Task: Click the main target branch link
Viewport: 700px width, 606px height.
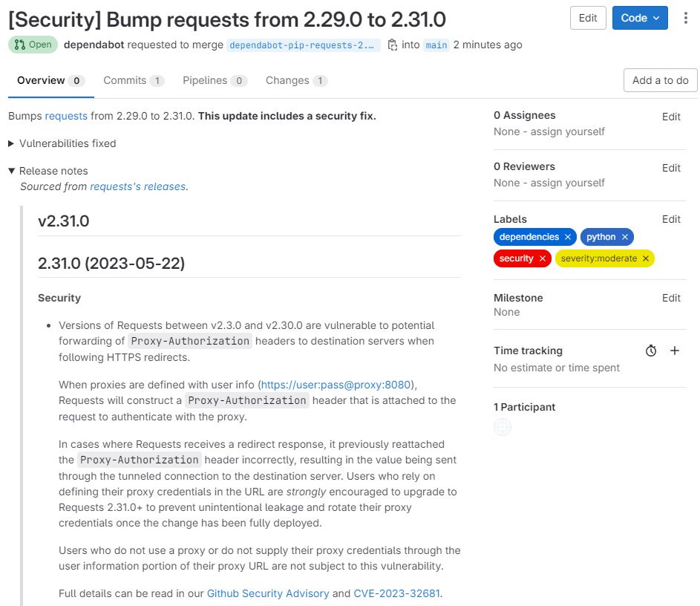Action: point(436,45)
